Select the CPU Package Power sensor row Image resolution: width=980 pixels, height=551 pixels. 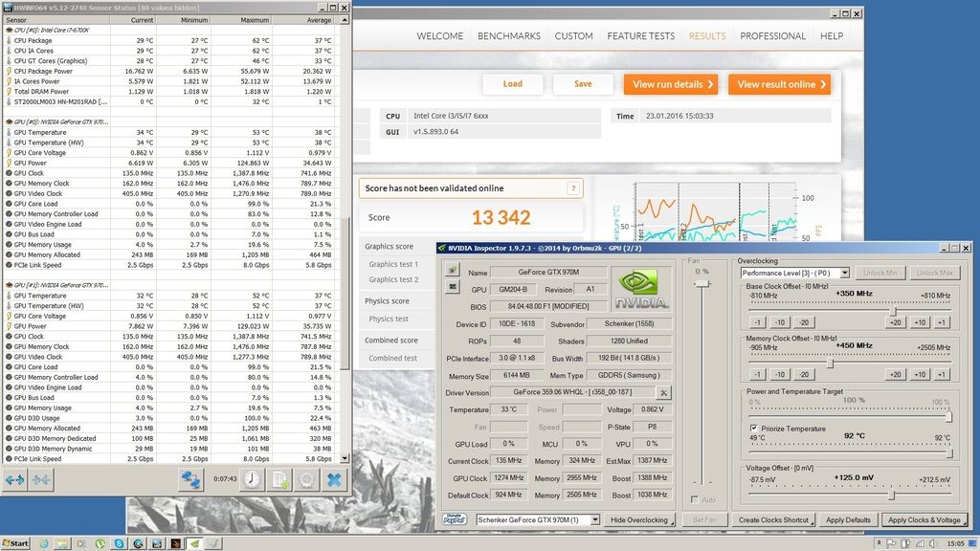pos(169,71)
